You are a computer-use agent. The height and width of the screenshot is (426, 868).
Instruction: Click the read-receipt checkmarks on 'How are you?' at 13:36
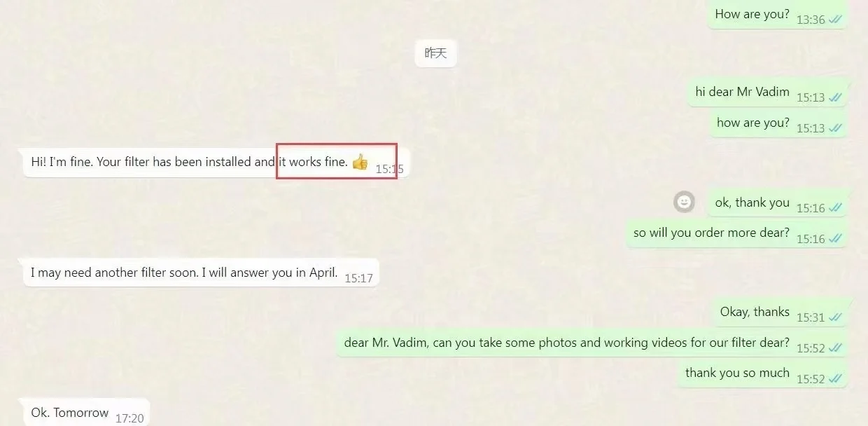coord(835,20)
